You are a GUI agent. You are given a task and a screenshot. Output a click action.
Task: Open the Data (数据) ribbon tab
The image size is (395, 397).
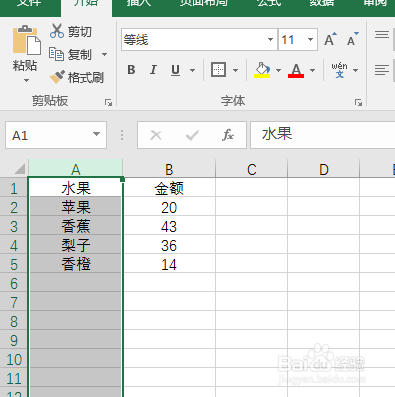[x=322, y=4]
